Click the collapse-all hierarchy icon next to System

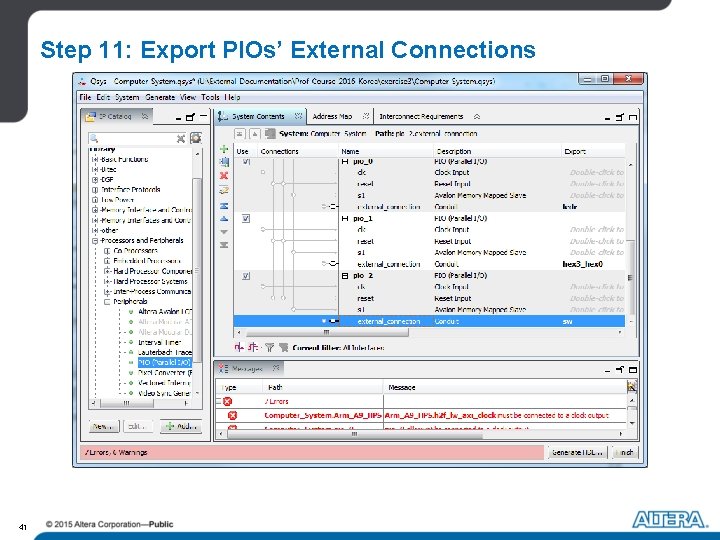[240, 134]
